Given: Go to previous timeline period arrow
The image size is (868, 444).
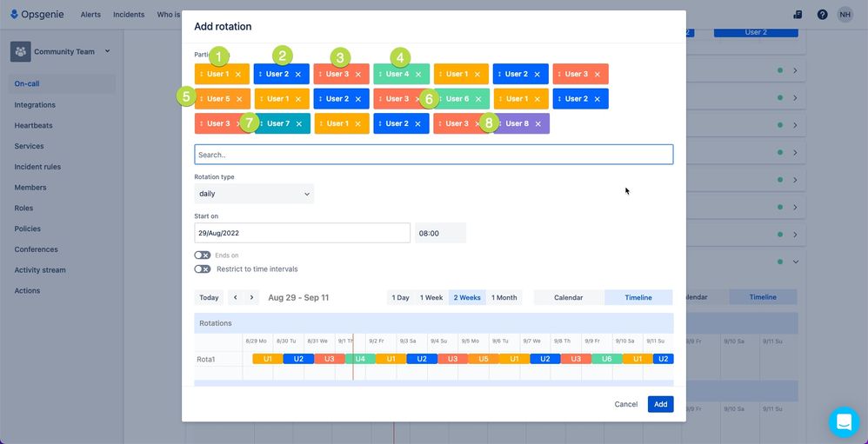Looking at the screenshot, I should (x=236, y=297).
